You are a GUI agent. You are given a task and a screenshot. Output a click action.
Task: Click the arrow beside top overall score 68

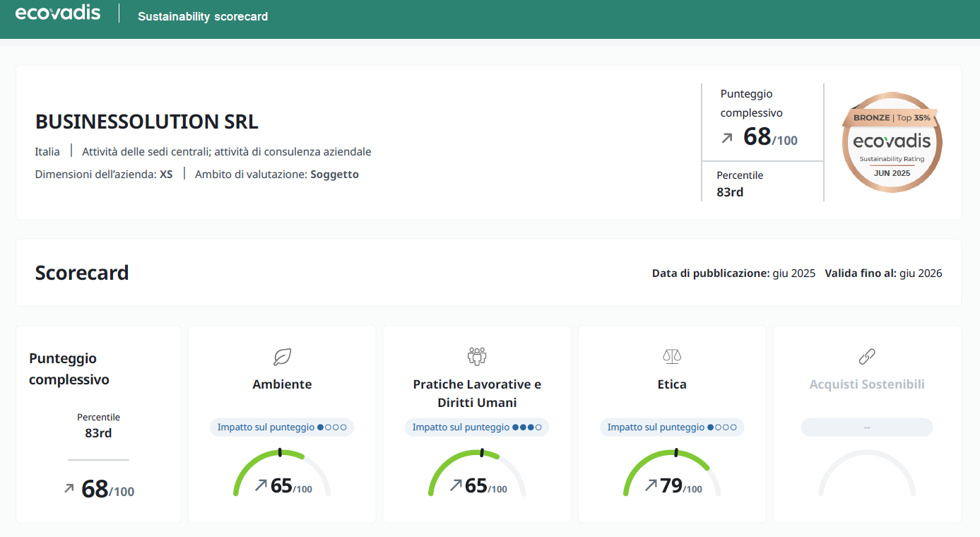pyautogui.click(x=727, y=138)
